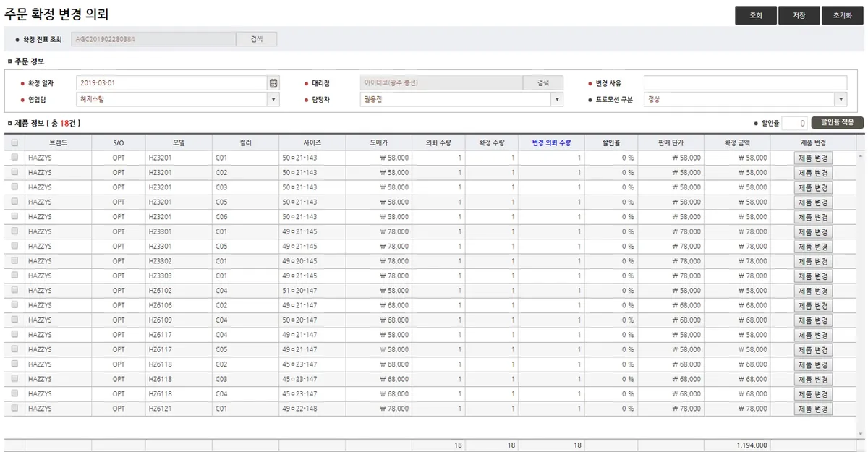Viewport: 868px width, 452px height.
Task: Click 제품 변경 for HZ3201 C02
Action: 813,173
